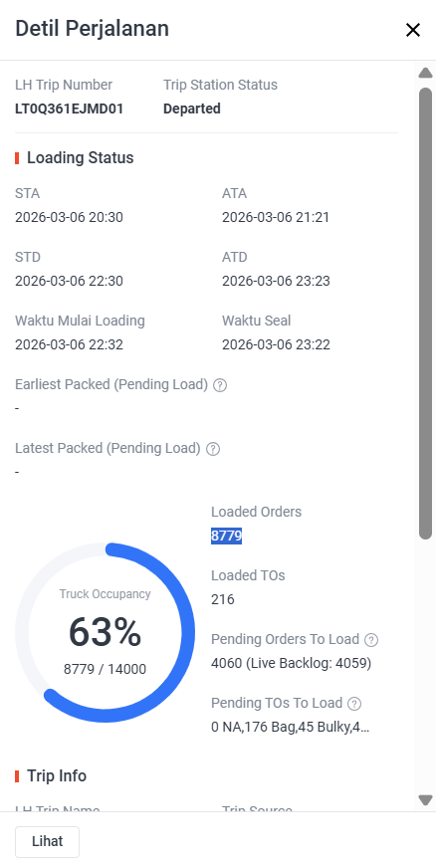This screenshot has width=436, height=868.
Task: Click the Loading Status section heading
Action: coord(81,157)
